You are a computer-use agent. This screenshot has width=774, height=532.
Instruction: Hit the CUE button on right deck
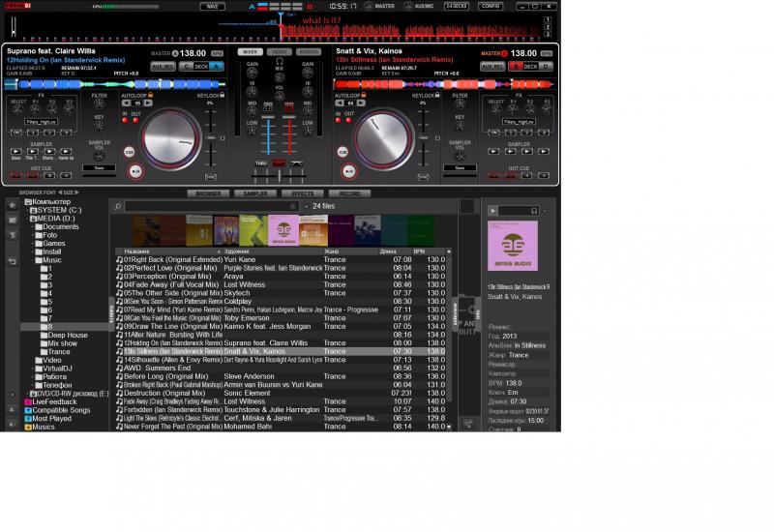click(342, 152)
